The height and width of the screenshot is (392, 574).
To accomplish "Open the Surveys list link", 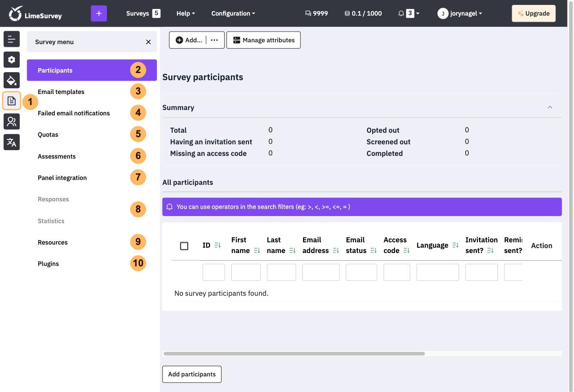I will point(143,13).
